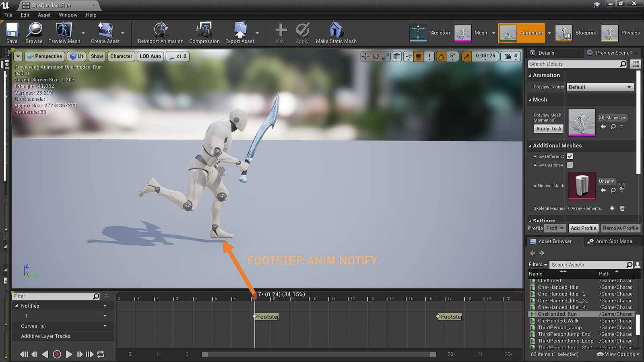Toggle scale snapping button
Viewport: 644px width, 362px height.
[x=466, y=57]
